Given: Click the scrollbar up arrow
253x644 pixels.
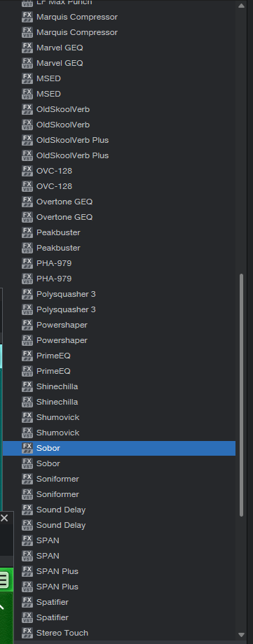Looking at the screenshot, I should click(242, 6).
